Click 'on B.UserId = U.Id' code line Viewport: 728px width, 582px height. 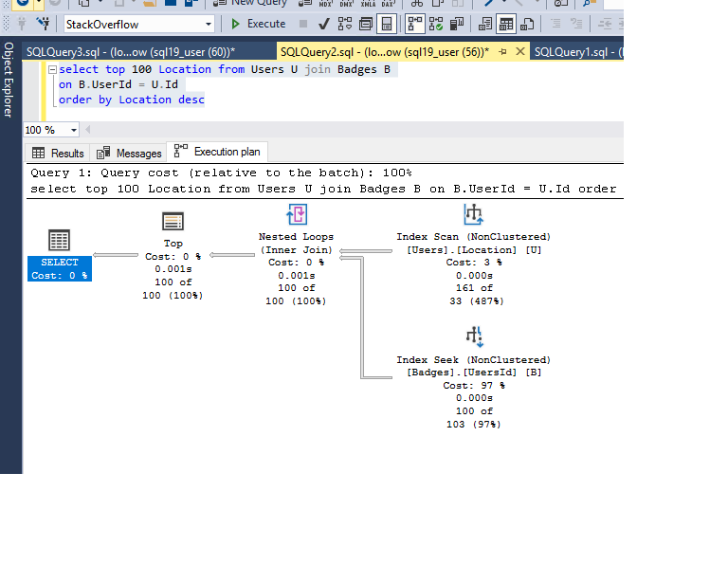click(x=118, y=84)
